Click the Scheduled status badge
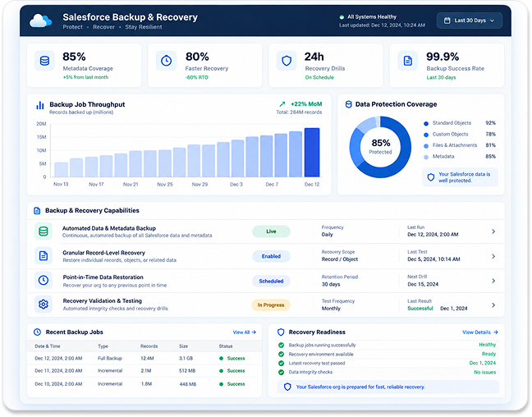Viewport: 532px width, 417px height. click(271, 281)
